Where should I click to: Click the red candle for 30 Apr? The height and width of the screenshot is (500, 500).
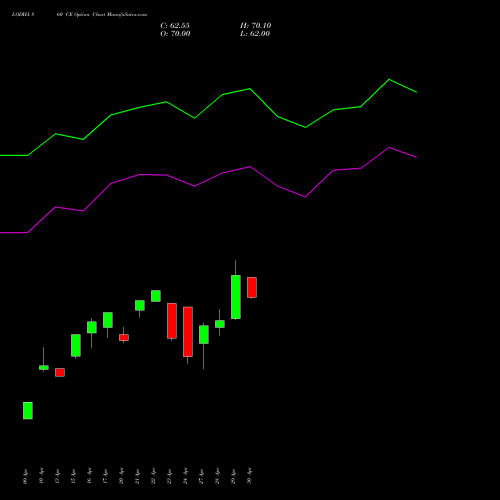(252, 287)
